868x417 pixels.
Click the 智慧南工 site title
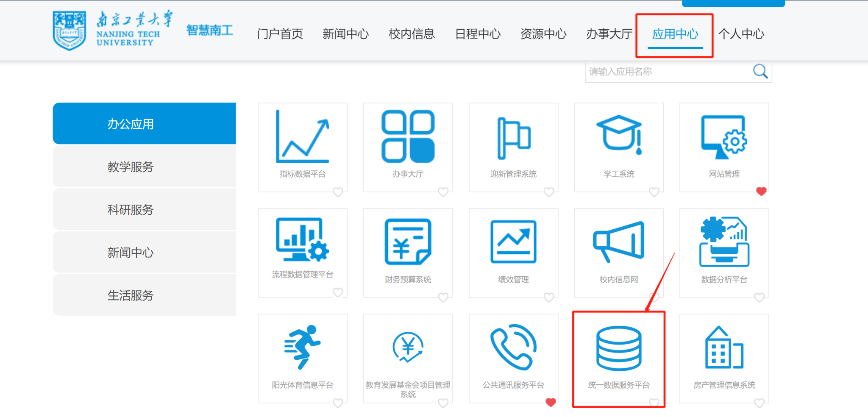click(x=210, y=31)
